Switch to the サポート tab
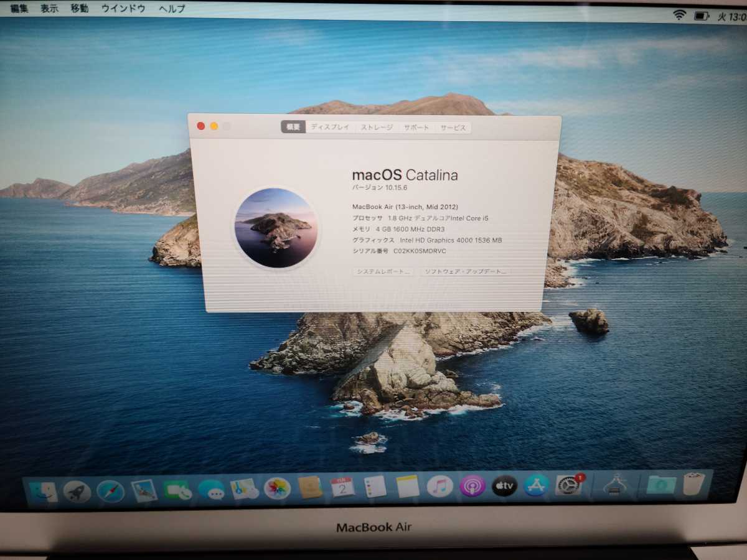The height and width of the screenshot is (560, 747). tap(416, 128)
